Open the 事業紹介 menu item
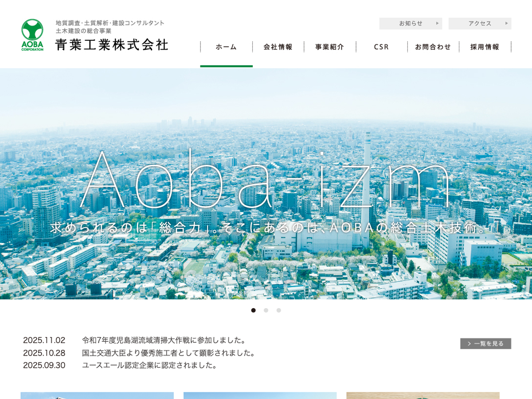The height and width of the screenshot is (399, 532). pyautogui.click(x=329, y=47)
